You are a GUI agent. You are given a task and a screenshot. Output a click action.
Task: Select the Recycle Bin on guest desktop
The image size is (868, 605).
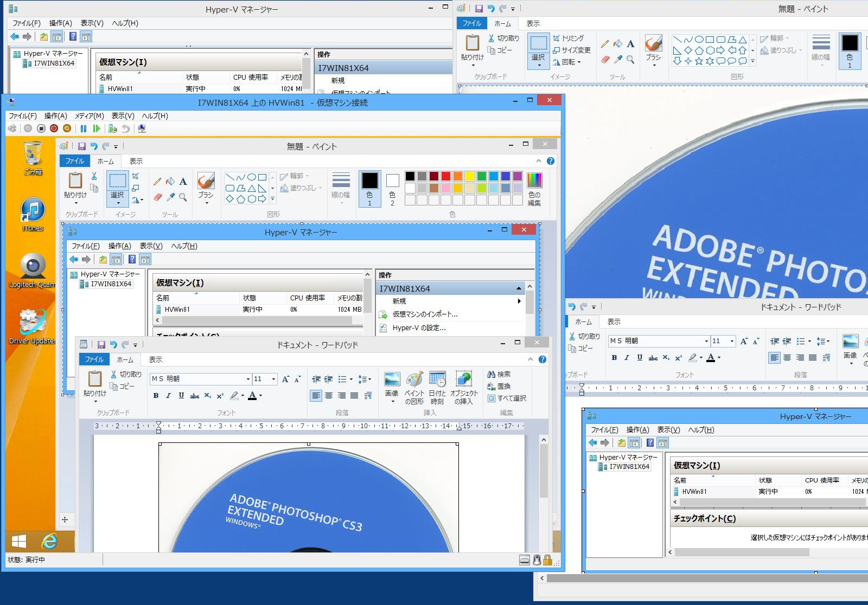pyautogui.click(x=33, y=158)
